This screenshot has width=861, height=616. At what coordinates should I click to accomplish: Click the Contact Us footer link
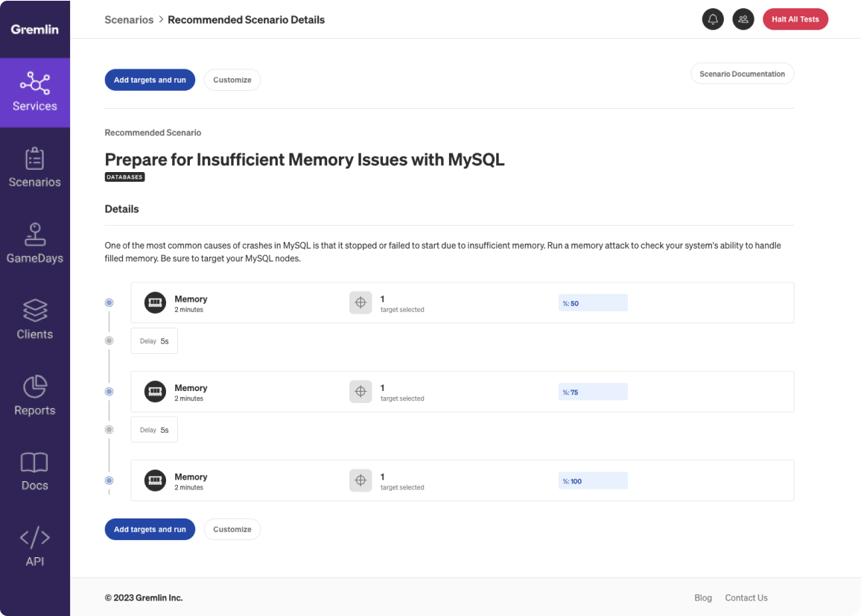(x=746, y=597)
